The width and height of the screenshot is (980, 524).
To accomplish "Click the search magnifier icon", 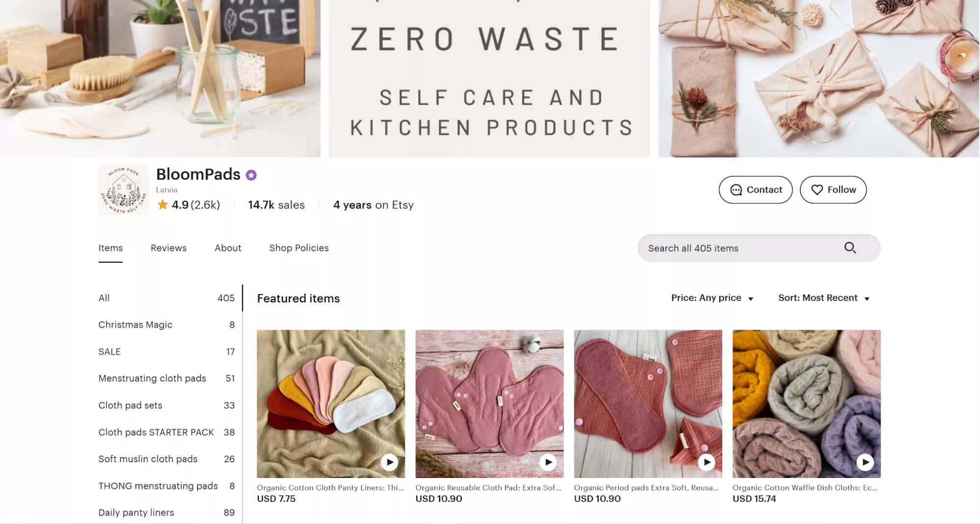I will [850, 248].
